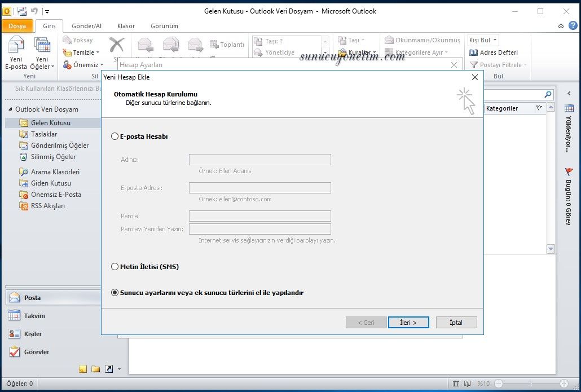Open the Yeni Öğeler icon menu

click(42, 53)
